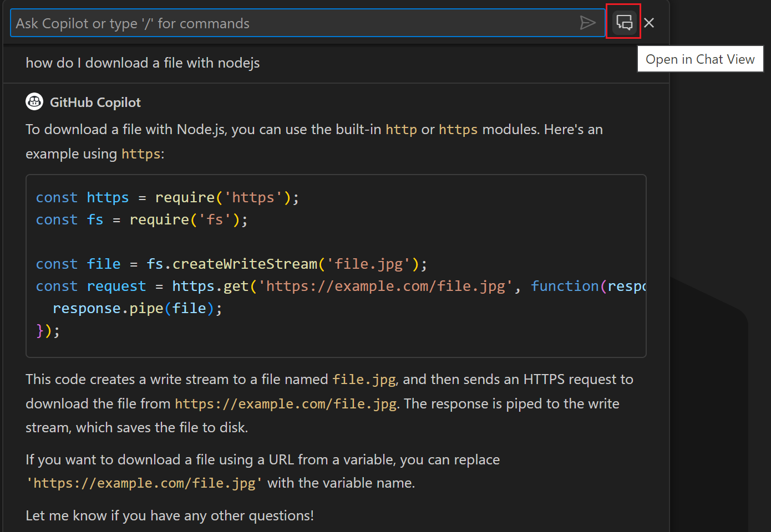
Task: Click the code line requiring 'https'
Action: pyautogui.click(x=167, y=198)
